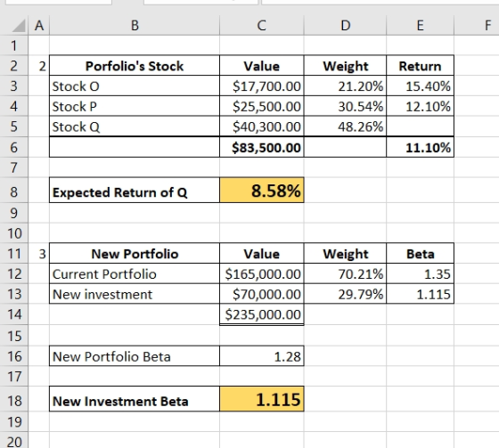Click the 'Porfolio's Stock' header cell
This screenshot has width=499, height=448.
tap(135, 66)
